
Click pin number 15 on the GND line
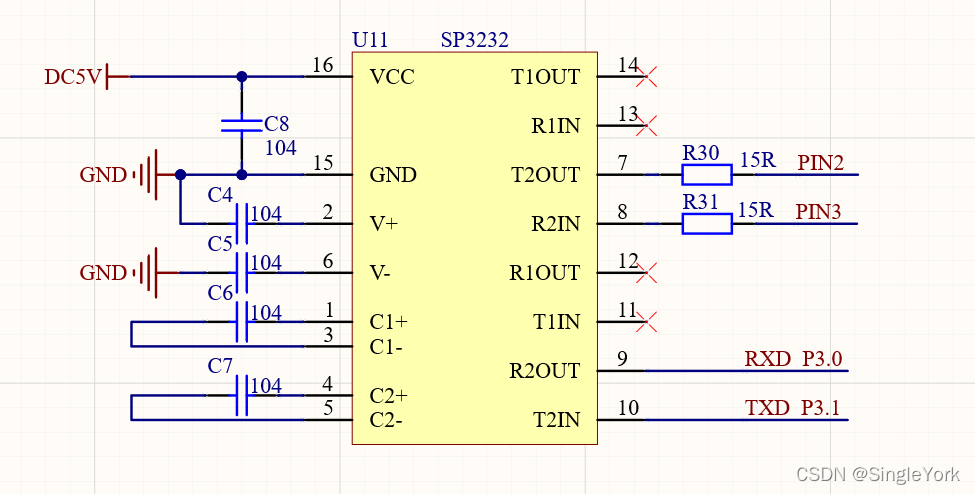(x=323, y=164)
